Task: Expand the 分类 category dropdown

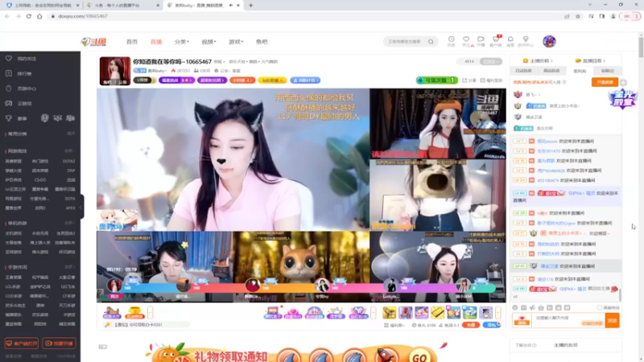Action: (182, 42)
